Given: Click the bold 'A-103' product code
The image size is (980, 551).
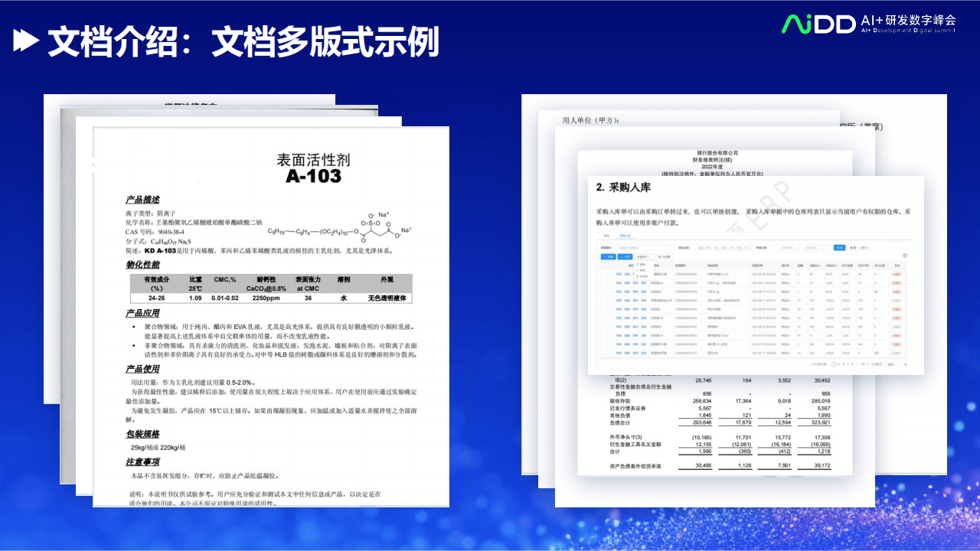Looking at the screenshot, I should coord(312,177).
